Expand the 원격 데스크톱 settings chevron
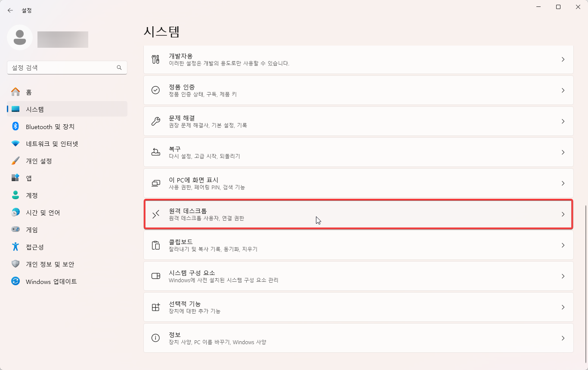Viewport: 588px width, 370px height. (563, 214)
